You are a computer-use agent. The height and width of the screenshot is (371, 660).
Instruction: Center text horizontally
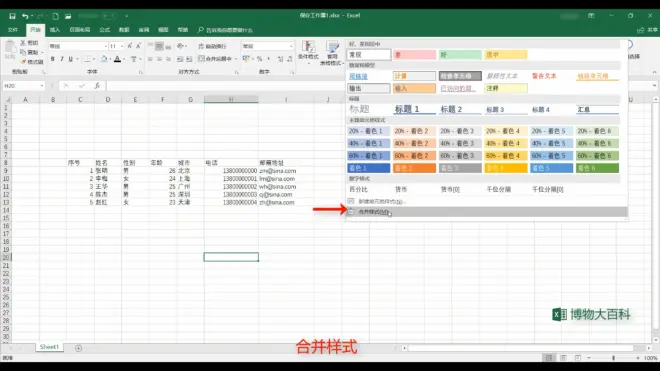(x=159, y=59)
